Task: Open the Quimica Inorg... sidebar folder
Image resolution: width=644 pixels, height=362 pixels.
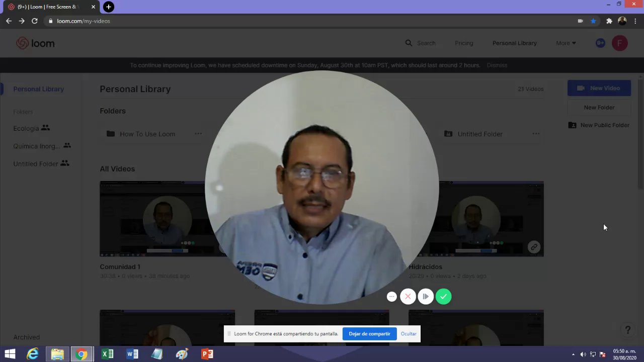Action: pyautogui.click(x=42, y=146)
